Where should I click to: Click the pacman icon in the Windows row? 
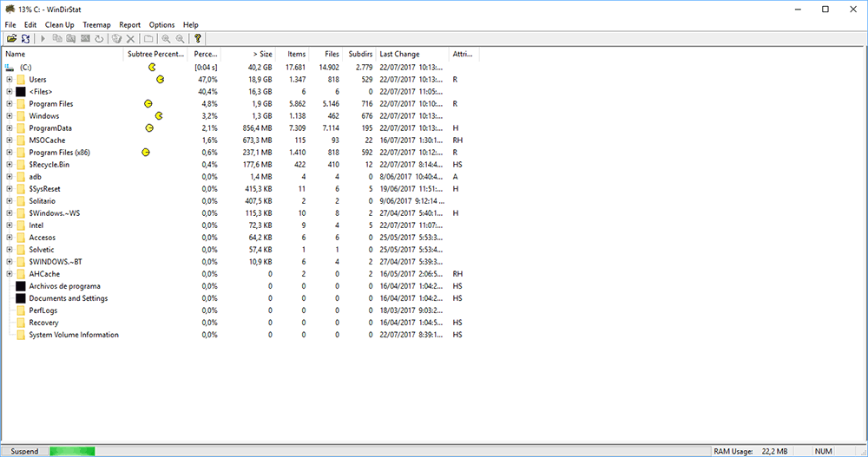[x=159, y=116]
